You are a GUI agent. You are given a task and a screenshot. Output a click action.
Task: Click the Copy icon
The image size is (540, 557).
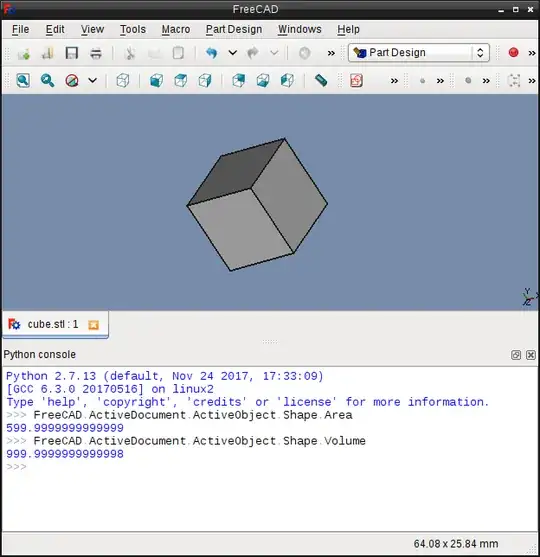click(x=154, y=53)
